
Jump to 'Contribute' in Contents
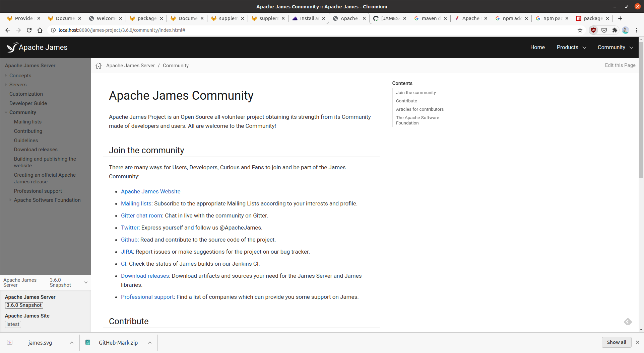click(x=406, y=101)
